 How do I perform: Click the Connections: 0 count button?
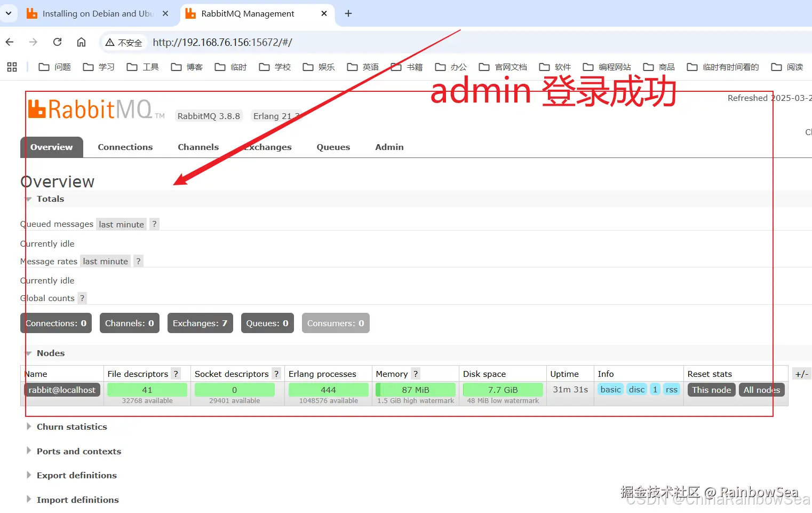56,323
